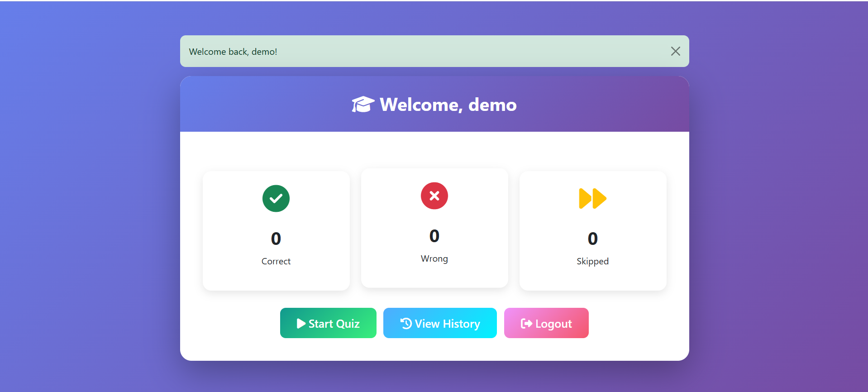Click the exit icon in Logout
Viewport: 868px width, 392px height.
click(x=526, y=323)
